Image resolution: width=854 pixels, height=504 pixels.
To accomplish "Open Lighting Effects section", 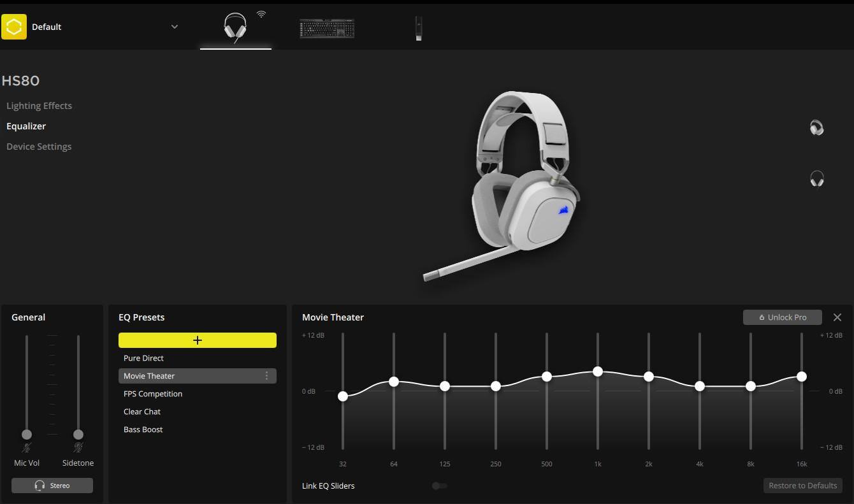I will point(39,106).
